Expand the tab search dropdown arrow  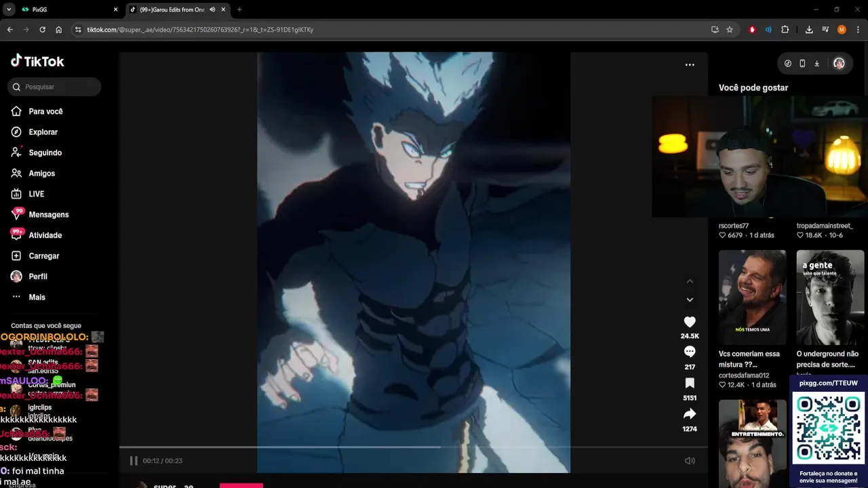(x=8, y=9)
